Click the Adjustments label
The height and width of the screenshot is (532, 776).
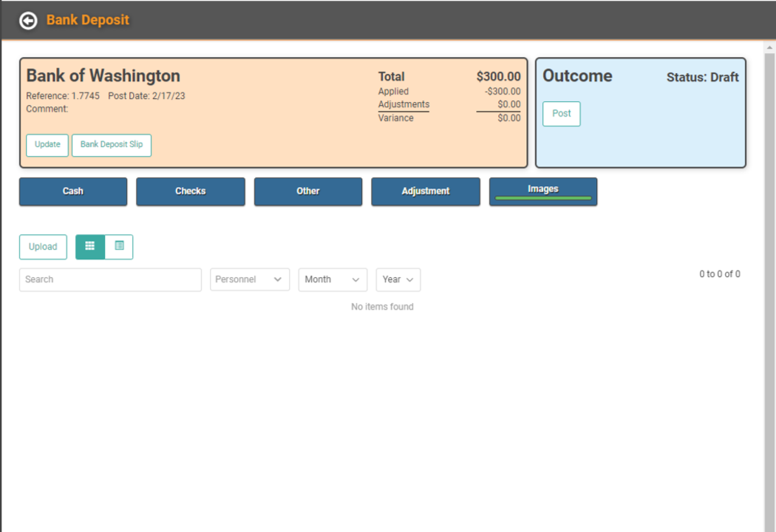pyautogui.click(x=404, y=104)
